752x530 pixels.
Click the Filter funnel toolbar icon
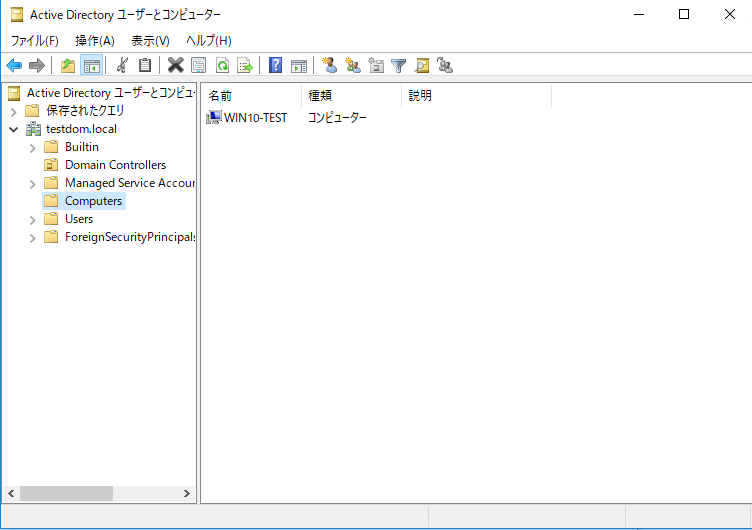coord(399,66)
